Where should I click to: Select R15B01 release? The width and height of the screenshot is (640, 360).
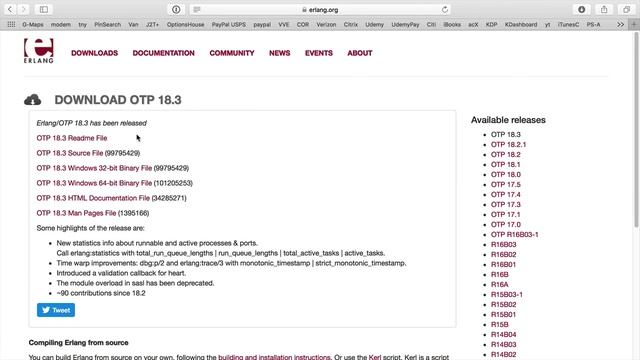click(503, 315)
